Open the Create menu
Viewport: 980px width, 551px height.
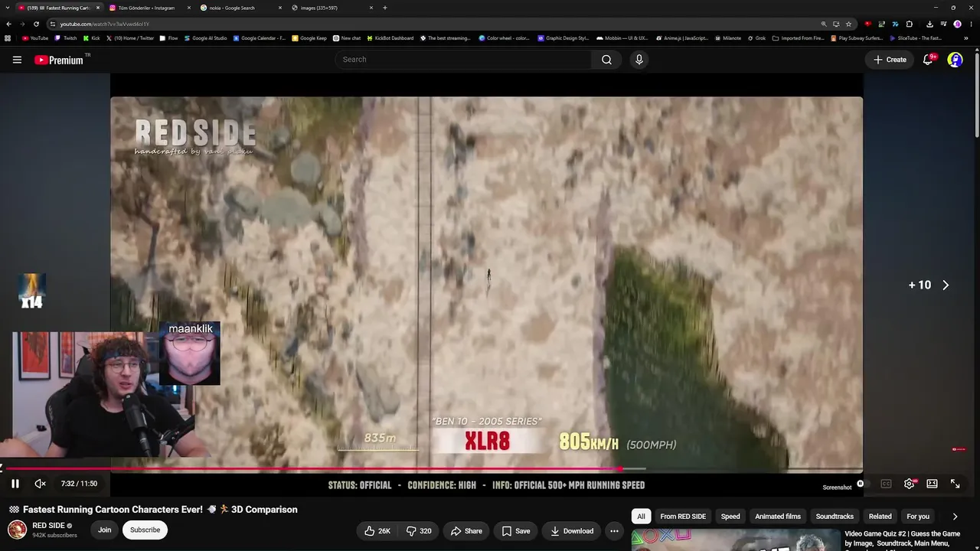click(x=890, y=60)
